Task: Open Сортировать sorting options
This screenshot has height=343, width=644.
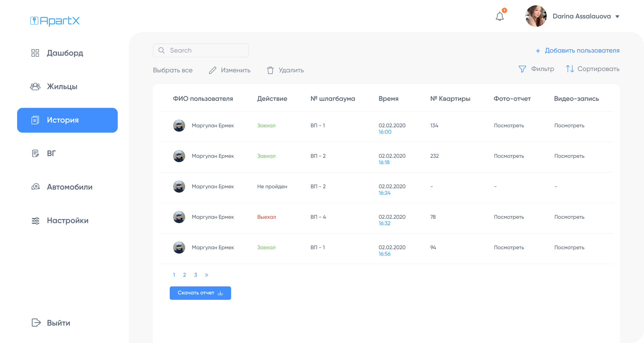Action: [598, 69]
